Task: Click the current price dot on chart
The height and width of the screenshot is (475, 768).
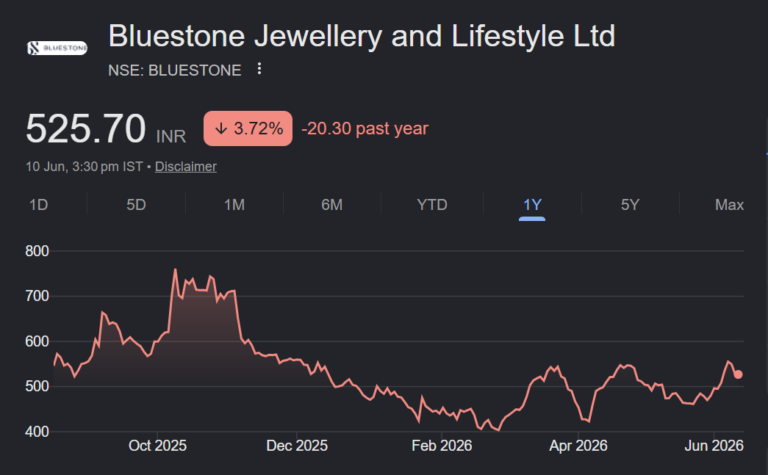Action: [x=738, y=374]
